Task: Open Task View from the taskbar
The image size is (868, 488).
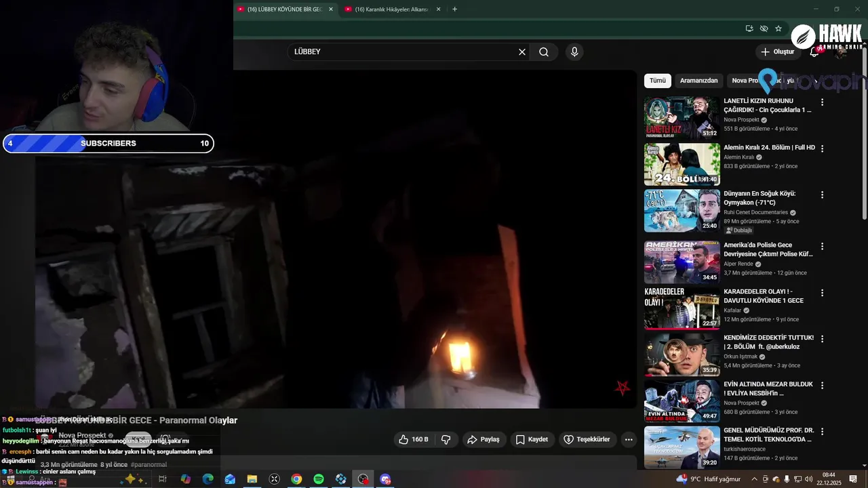Action: [x=163, y=479]
